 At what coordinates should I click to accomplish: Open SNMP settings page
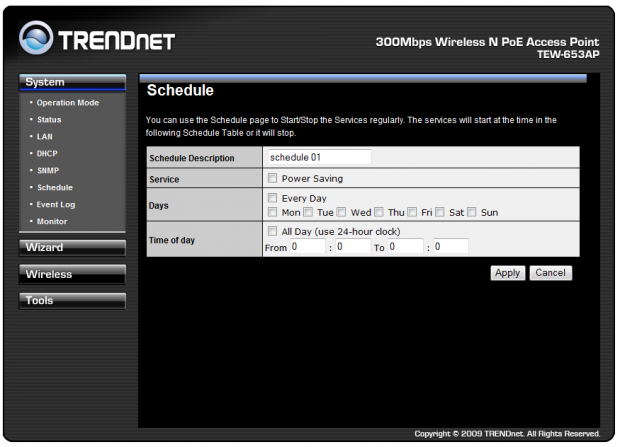[48, 170]
